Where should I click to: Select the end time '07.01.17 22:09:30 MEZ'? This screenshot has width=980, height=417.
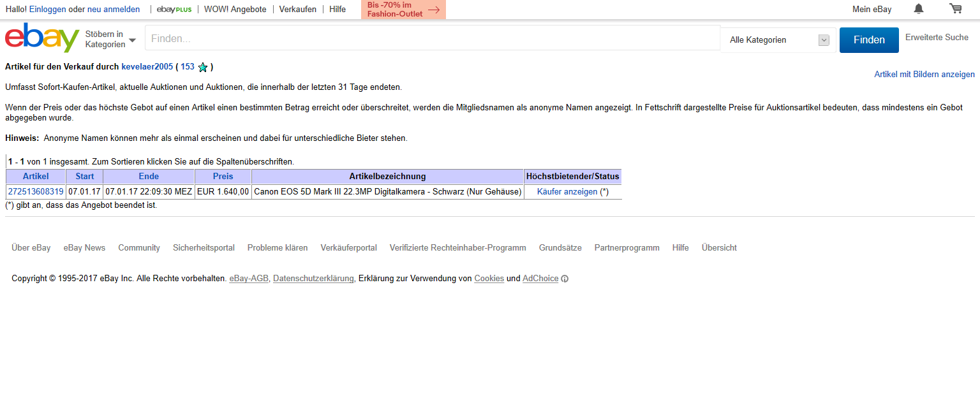[x=149, y=192]
